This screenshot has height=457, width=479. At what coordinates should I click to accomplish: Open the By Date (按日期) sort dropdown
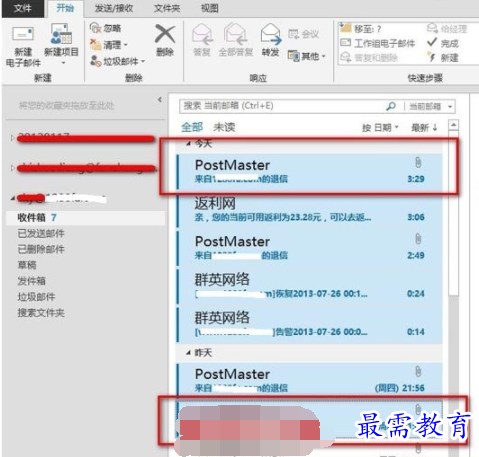click(x=380, y=127)
